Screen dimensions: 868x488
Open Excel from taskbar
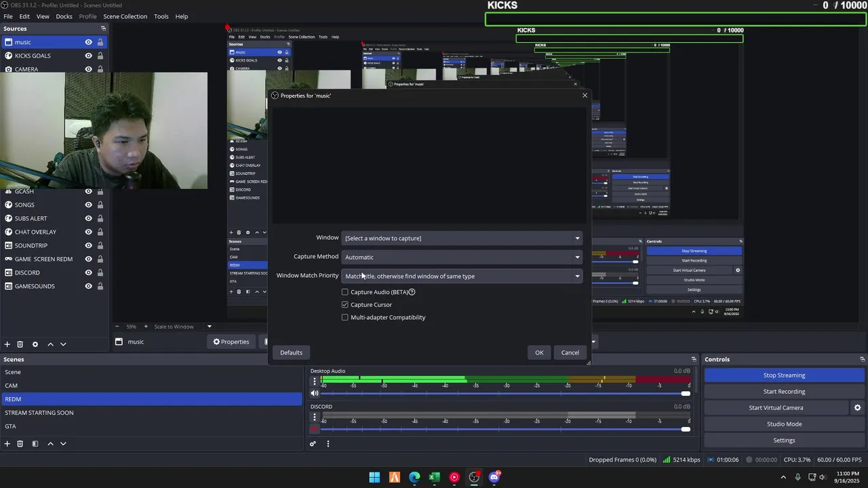click(434, 477)
